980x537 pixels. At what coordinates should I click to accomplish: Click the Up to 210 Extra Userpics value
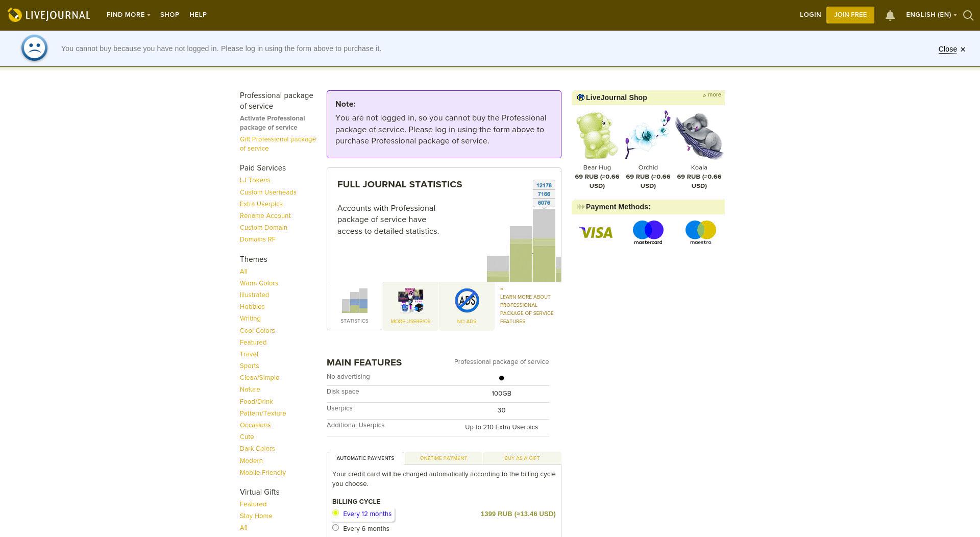point(501,427)
